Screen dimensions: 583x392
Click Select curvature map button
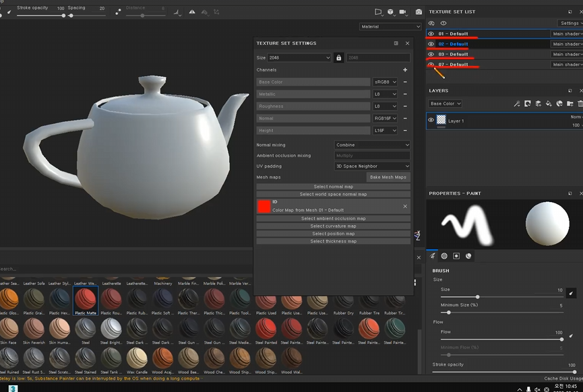[333, 226]
